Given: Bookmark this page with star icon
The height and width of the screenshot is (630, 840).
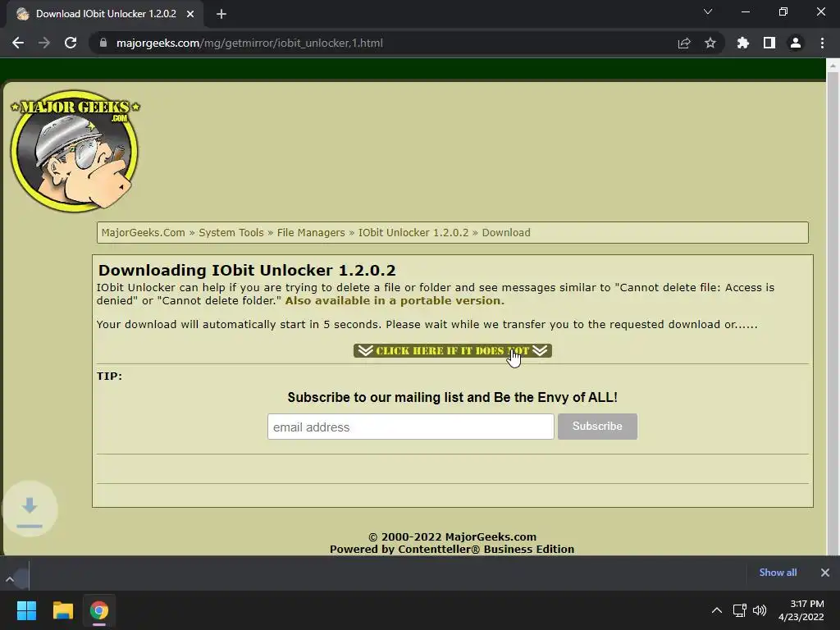Looking at the screenshot, I should [x=710, y=43].
